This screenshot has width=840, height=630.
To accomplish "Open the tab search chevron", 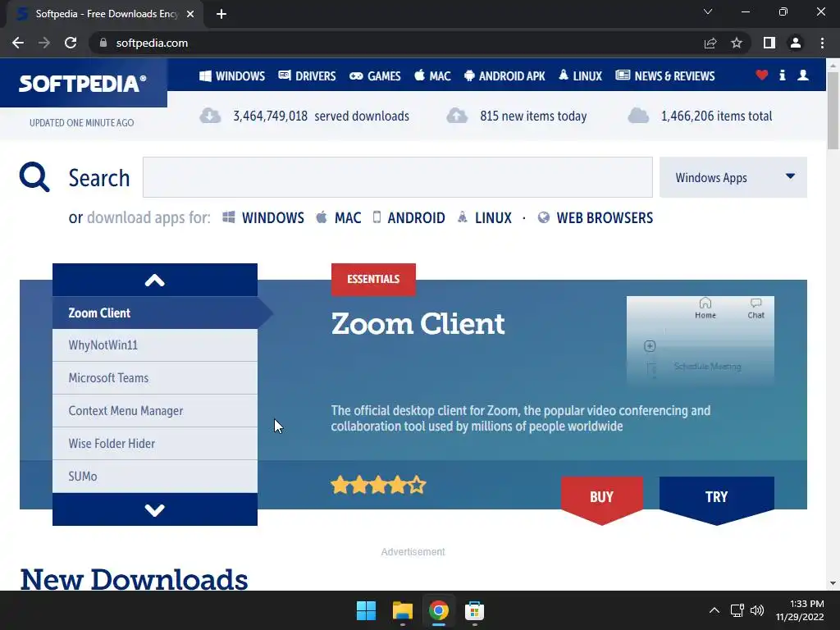I will pyautogui.click(x=708, y=11).
